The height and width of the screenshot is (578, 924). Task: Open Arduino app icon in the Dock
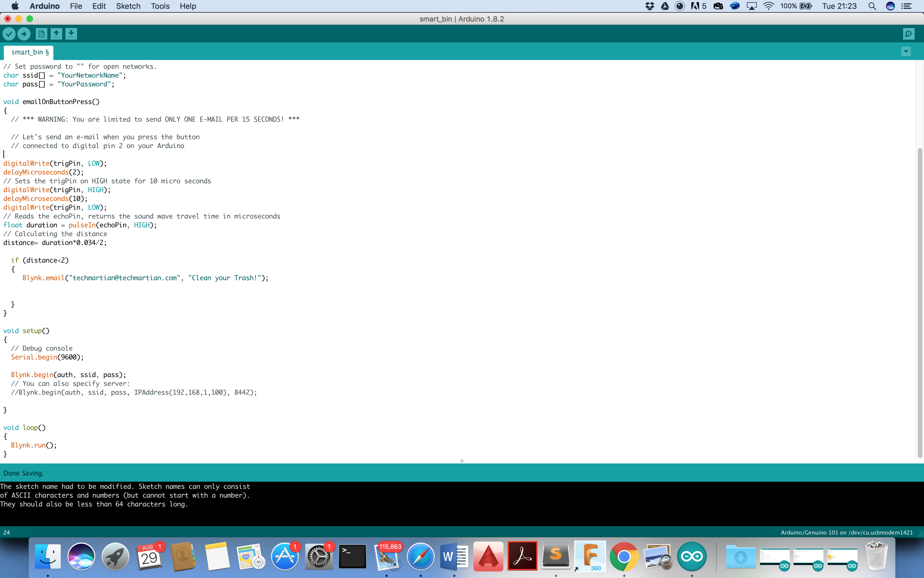(691, 557)
